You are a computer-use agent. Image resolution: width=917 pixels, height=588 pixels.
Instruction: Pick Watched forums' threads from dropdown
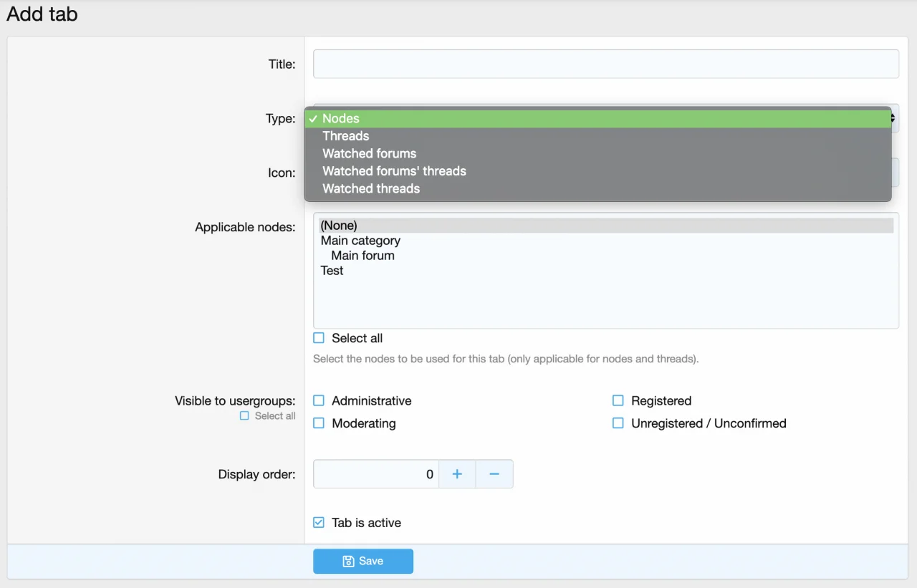point(394,171)
